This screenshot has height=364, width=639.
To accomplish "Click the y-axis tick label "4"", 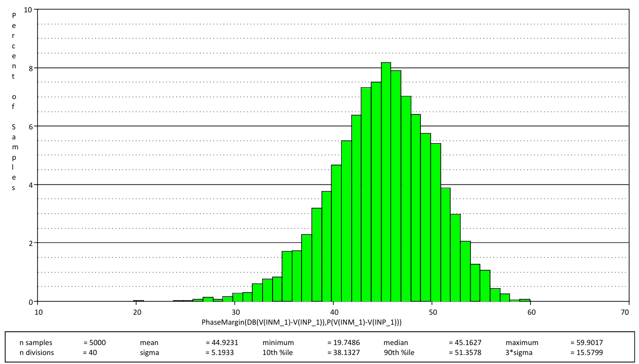I will [30, 184].
